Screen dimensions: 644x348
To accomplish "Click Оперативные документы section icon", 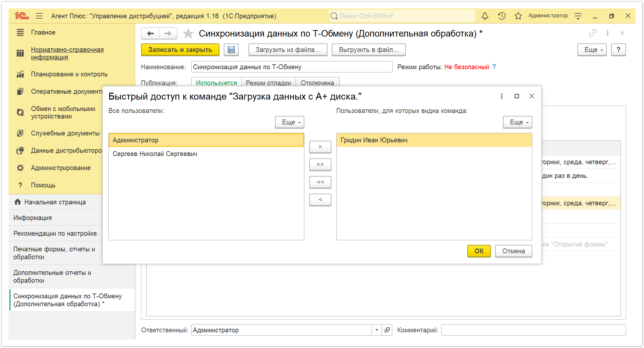I will [20, 91].
